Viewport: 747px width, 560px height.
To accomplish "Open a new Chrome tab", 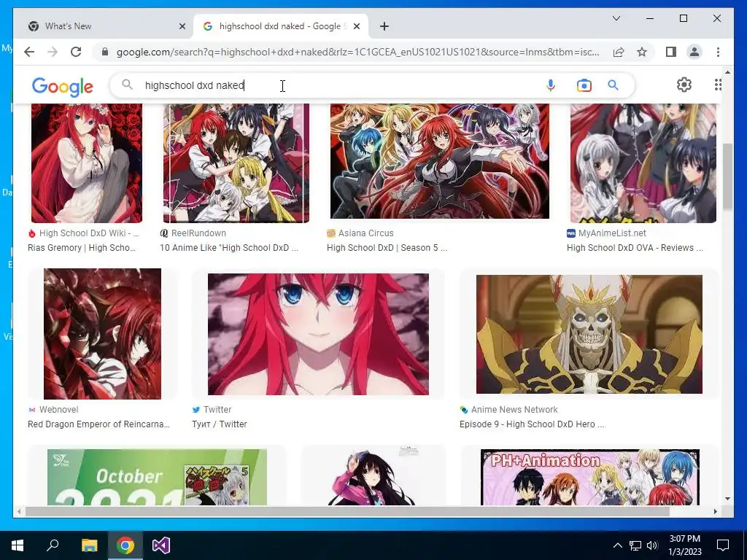I will click(x=384, y=26).
